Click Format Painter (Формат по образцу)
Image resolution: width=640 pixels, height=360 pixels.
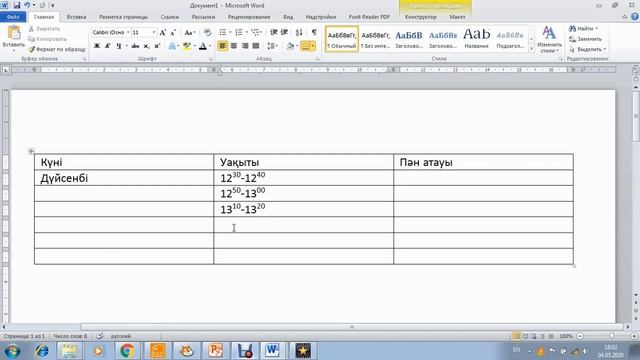tap(57, 49)
